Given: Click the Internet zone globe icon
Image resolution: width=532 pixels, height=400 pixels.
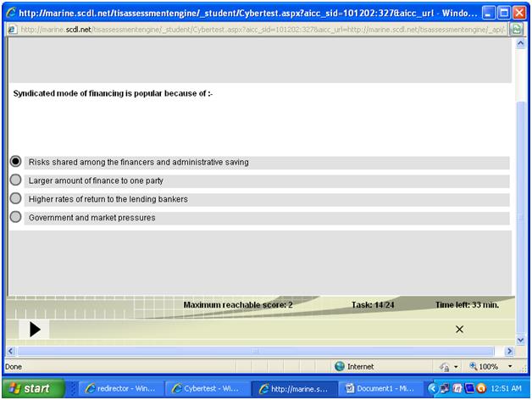Looking at the screenshot, I should point(340,366).
